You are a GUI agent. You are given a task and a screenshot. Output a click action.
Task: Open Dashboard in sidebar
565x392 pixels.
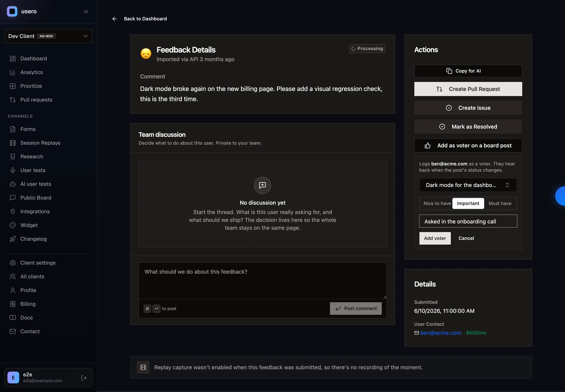tap(48, 58)
